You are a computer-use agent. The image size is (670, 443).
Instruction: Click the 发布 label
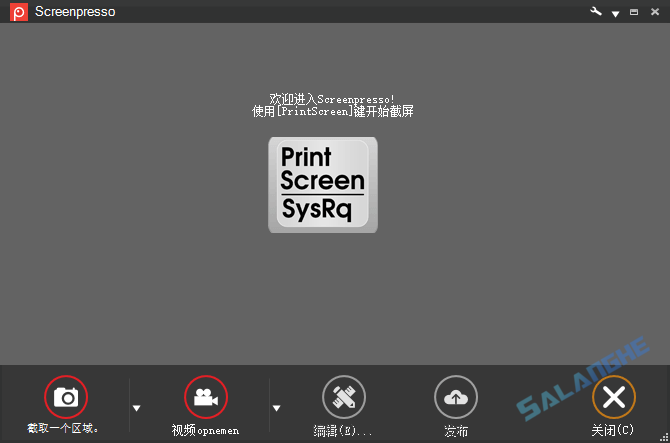456,431
